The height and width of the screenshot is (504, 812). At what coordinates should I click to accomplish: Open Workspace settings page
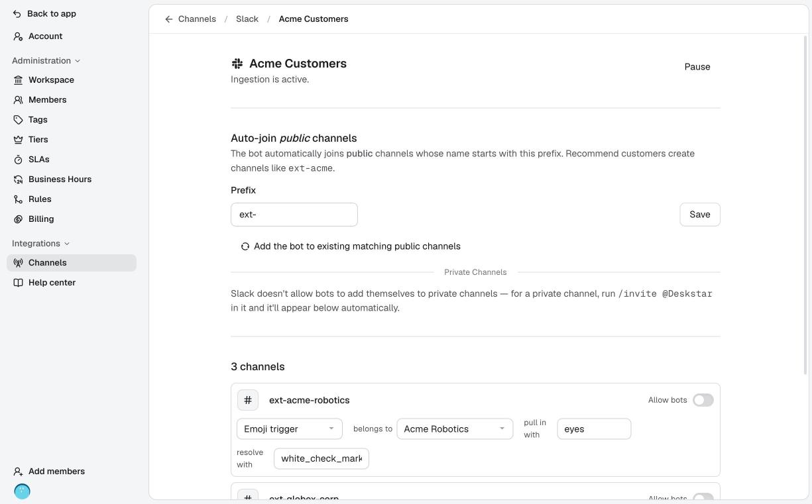point(72,80)
